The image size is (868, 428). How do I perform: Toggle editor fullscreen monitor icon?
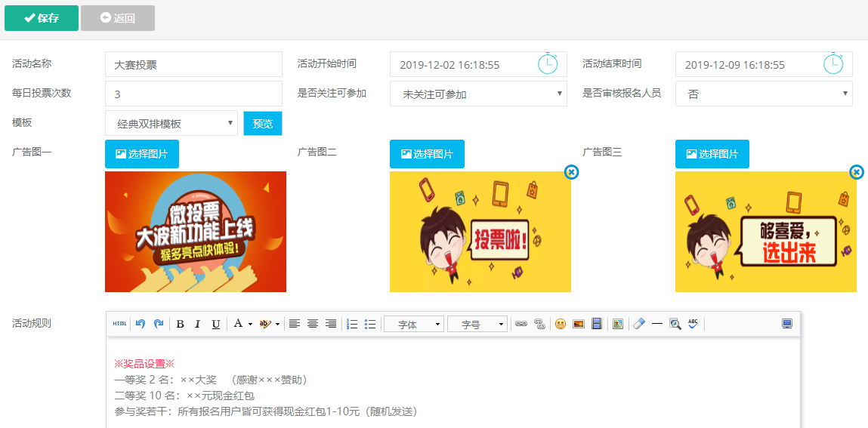point(786,324)
